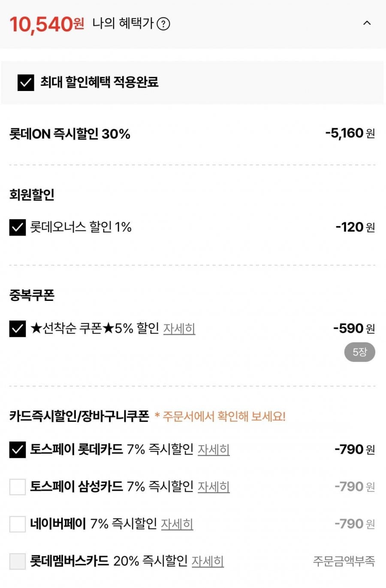
Task: Open the 나의 혜택가 help question-mark icon
Action: point(163,24)
